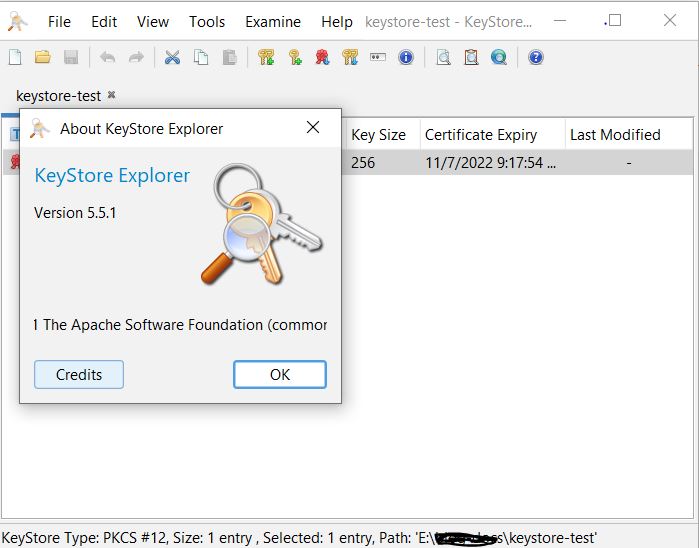Generate a new key pair icon
The width and height of the screenshot is (699, 548).
pyautogui.click(x=266, y=58)
